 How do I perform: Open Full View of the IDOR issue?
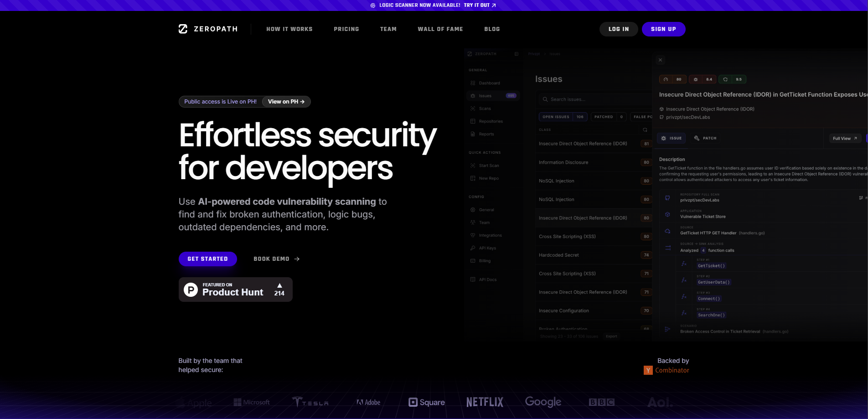(844, 138)
